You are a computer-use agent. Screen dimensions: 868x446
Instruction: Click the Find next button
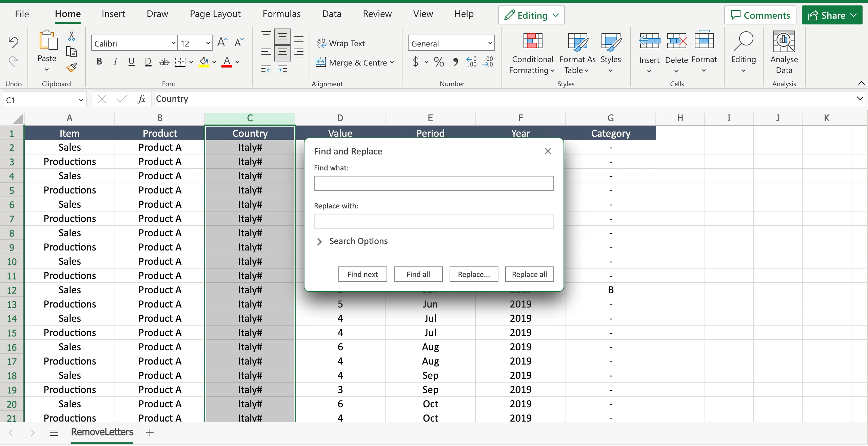(x=362, y=274)
